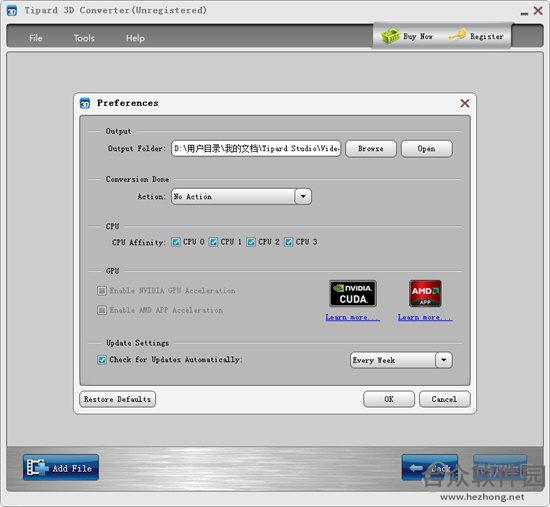Image resolution: width=550 pixels, height=507 pixels.
Task: Click the Action dropdown arrow
Action: point(303,196)
